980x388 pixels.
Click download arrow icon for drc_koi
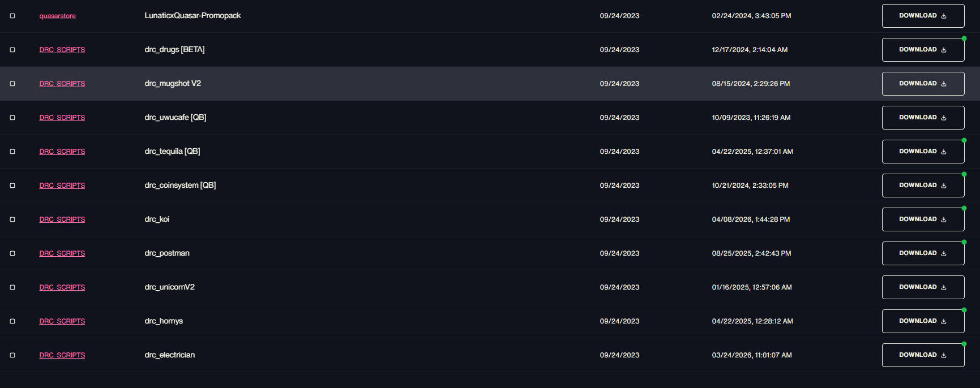coord(944,219)
